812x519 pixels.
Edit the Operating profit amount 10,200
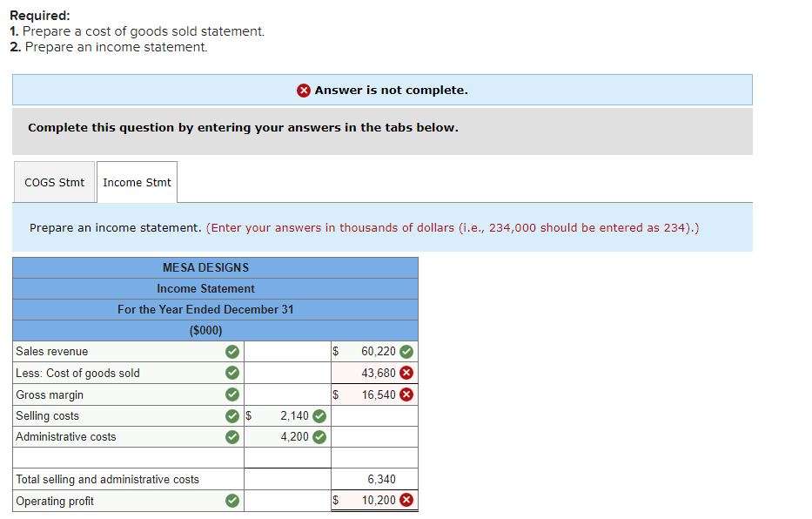pyautogui.click(x=374, y=501)
